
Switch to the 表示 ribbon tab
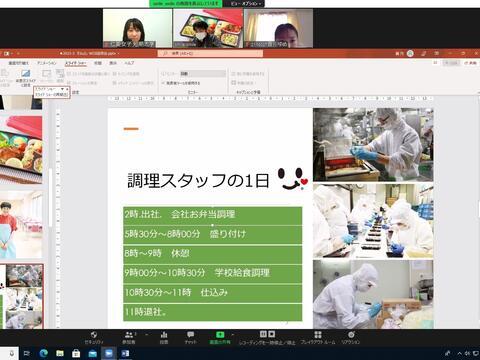[113, 63]
